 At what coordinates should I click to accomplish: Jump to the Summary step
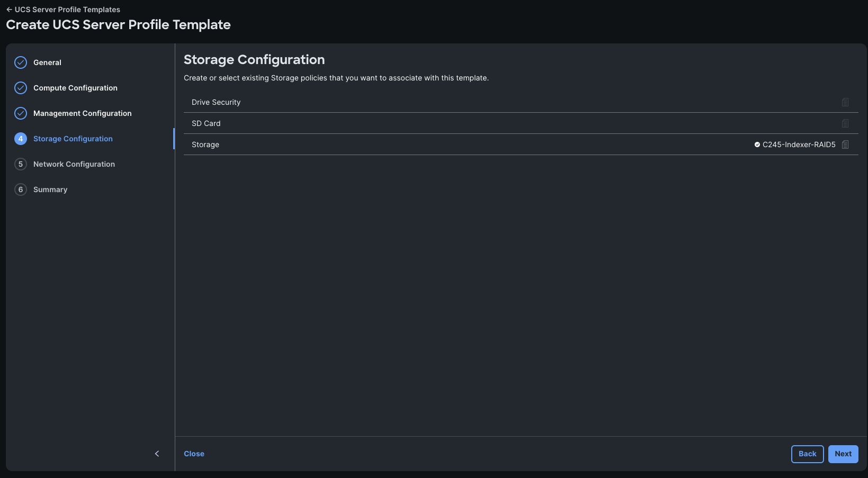click(50, 189)
